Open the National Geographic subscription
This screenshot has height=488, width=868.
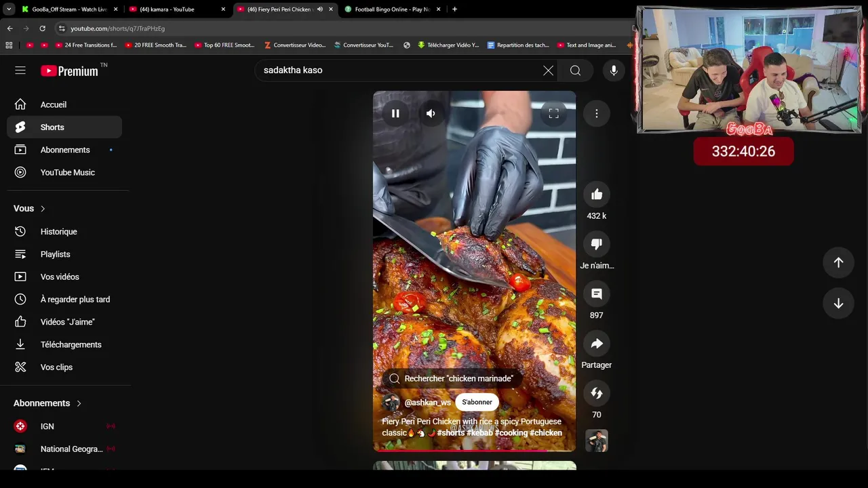coord(64,449)
